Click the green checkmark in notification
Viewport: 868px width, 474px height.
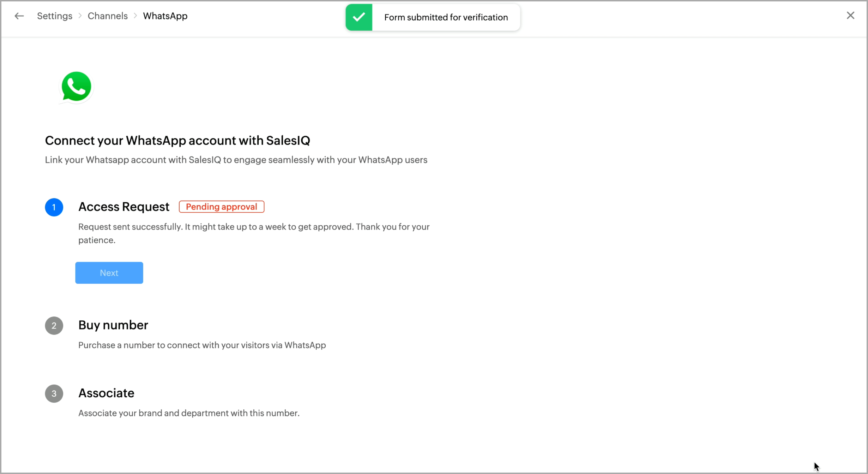click(x=359, y=17)
